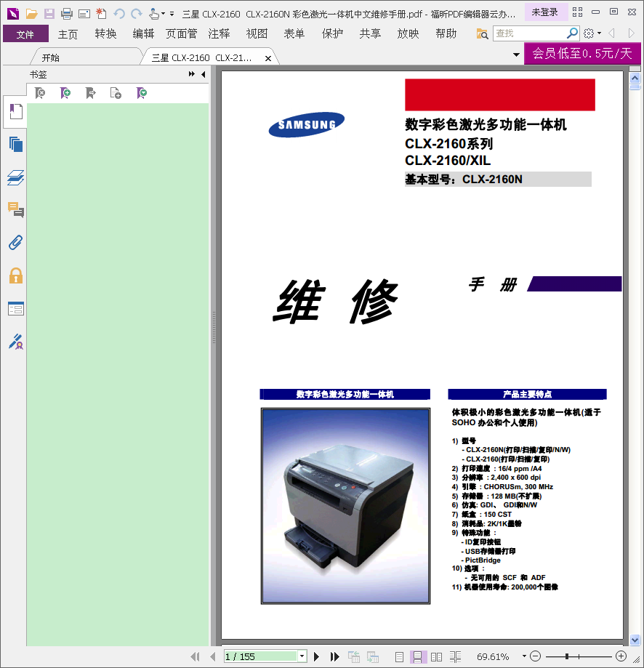Open the 放映 ribbon tab
Screen dimensions: 644x668
pos(408,33)
